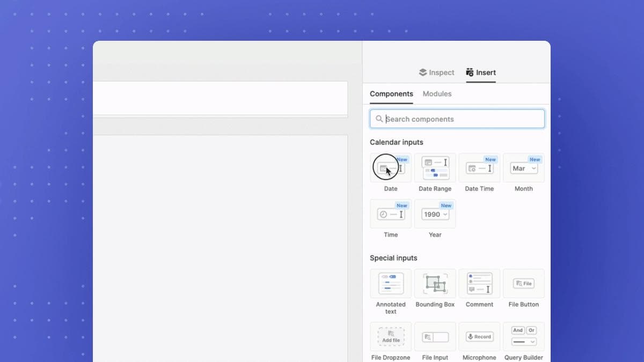Select the Month dropdown component
The width and height of the screenshot is (644, 362).
523,168
